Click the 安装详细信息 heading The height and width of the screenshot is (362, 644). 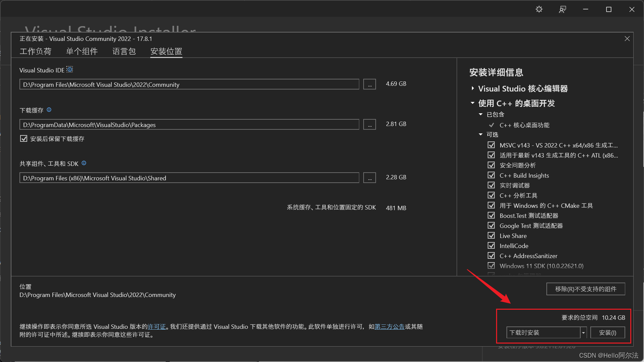pos(496,72)
